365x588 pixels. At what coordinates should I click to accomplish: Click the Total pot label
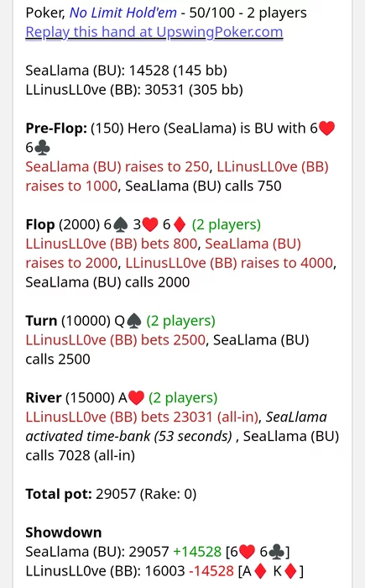(59, 494)
